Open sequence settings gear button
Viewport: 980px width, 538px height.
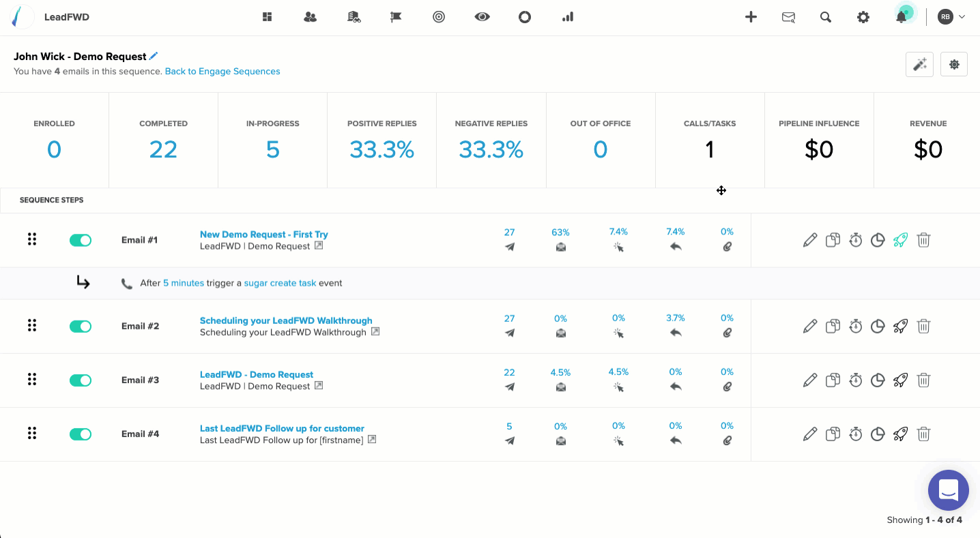click(954, 64)
